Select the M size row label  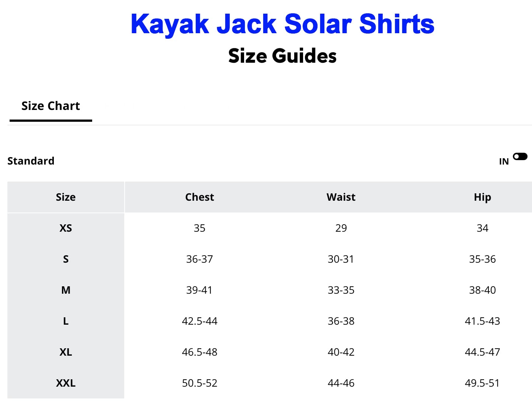[66, 290]
